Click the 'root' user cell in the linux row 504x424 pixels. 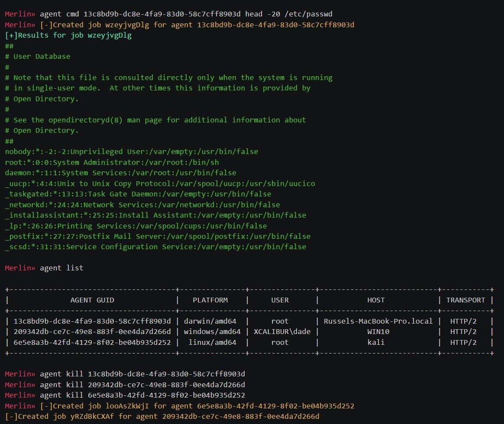[x=280, y=342]
